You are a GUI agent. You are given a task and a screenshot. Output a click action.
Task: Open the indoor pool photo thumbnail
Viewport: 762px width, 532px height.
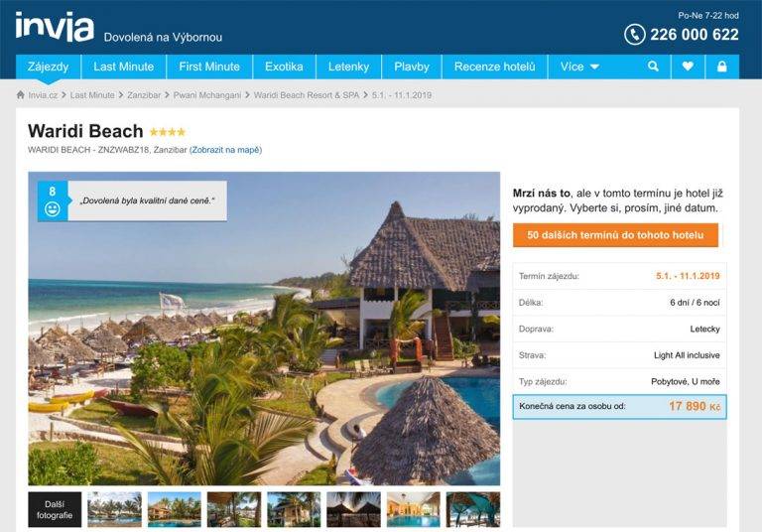coord(414,509)
